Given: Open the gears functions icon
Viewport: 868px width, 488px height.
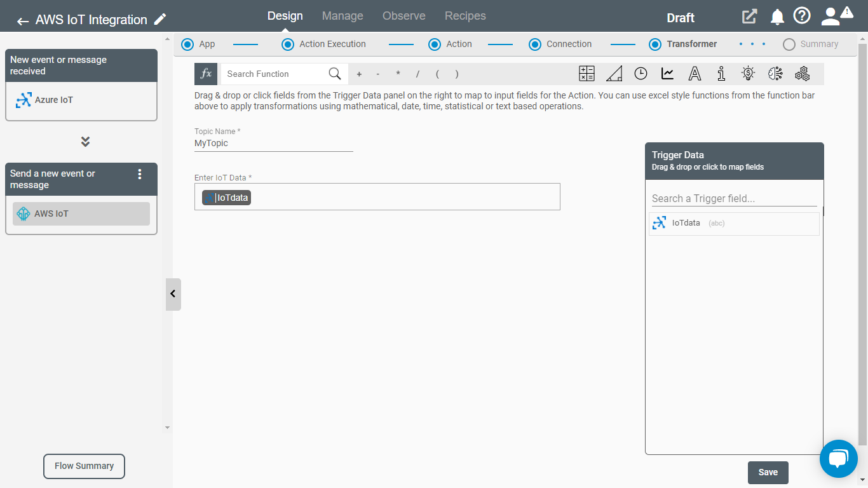Looking at the screenshot, I should (802, 74).
